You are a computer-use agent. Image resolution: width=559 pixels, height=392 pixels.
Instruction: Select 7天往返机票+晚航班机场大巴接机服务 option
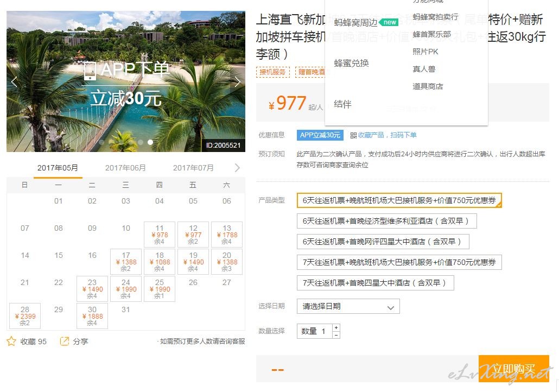(x=399, y=263)
